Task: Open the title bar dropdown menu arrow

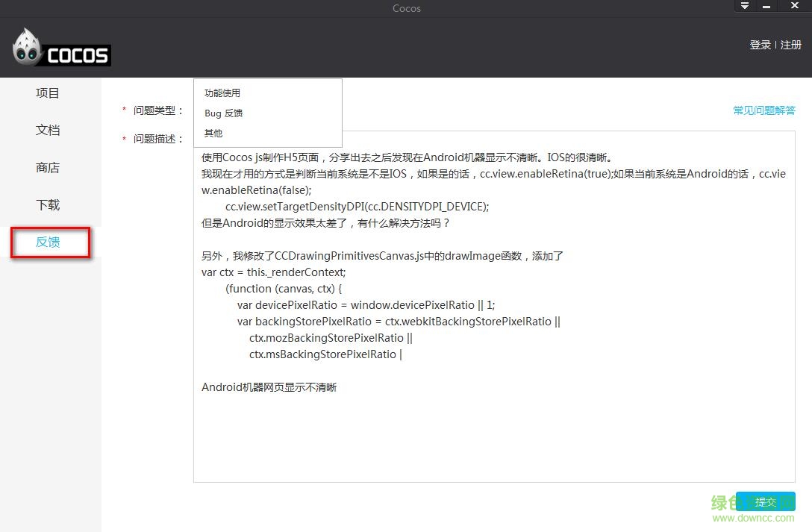Action: pyautogui.click(x=744, y=6)
